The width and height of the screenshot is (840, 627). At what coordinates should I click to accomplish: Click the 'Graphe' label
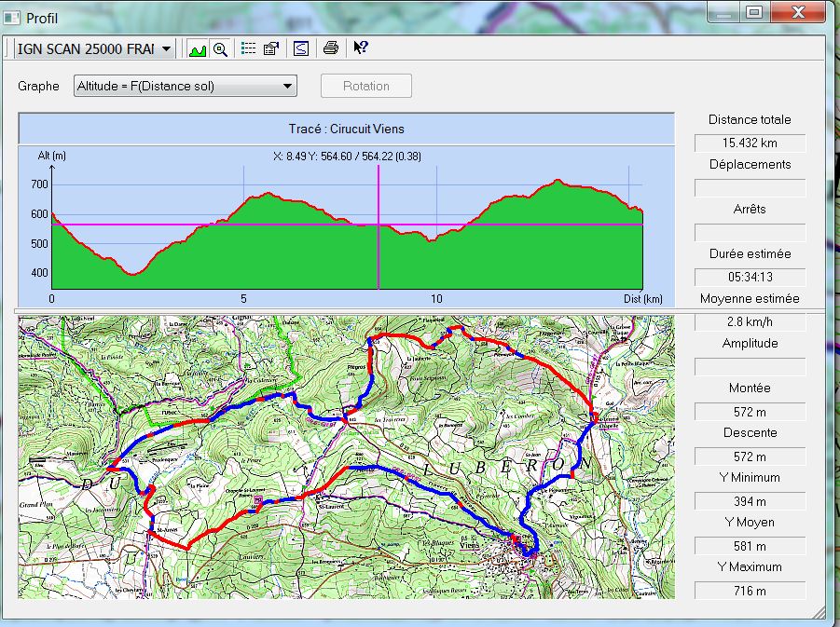38,87
